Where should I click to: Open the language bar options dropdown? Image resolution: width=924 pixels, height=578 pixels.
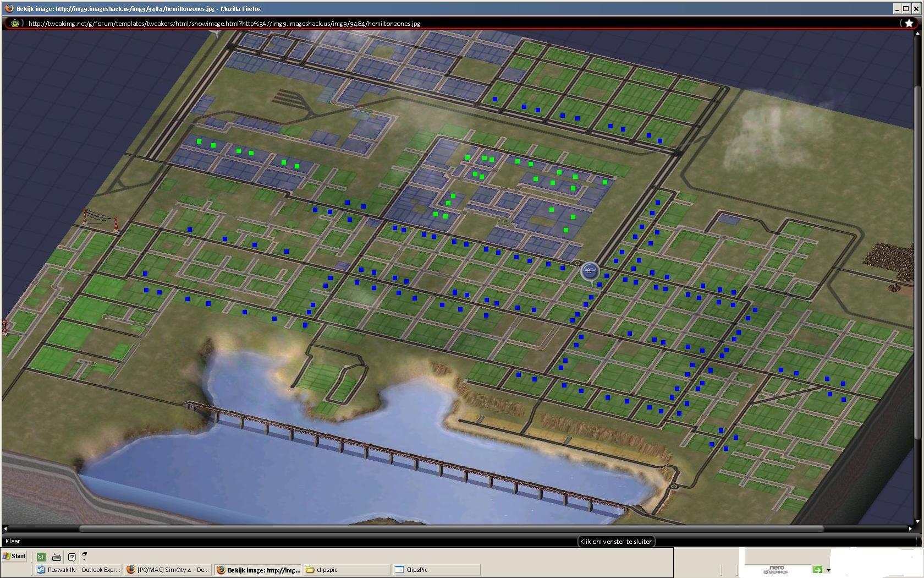pyautogui.click(x=84, y=557)
